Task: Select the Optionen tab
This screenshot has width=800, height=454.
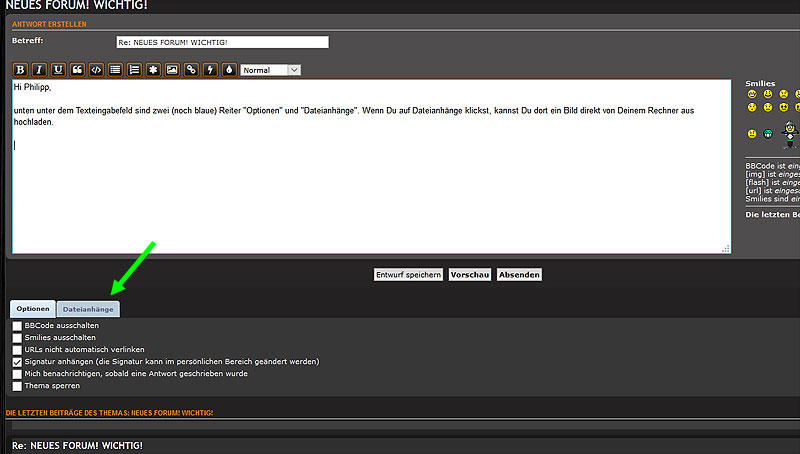Action: 33,309
